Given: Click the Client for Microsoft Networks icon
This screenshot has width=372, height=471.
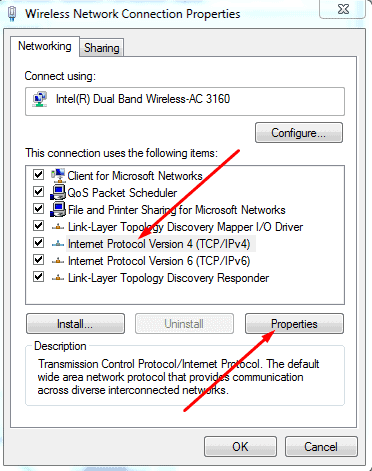Looking at the screenshot, I should click(58, 175).
